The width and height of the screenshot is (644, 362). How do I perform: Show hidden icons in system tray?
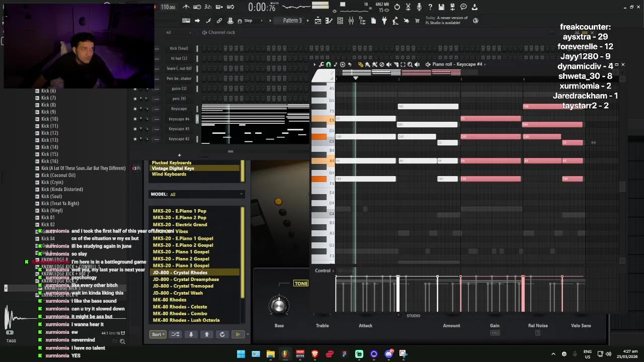pos(553,354)
